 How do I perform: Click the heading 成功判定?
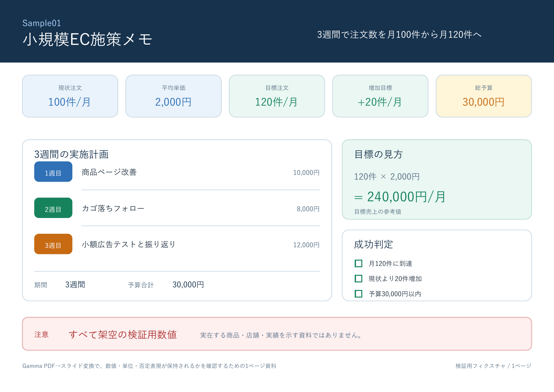point(373,244)
